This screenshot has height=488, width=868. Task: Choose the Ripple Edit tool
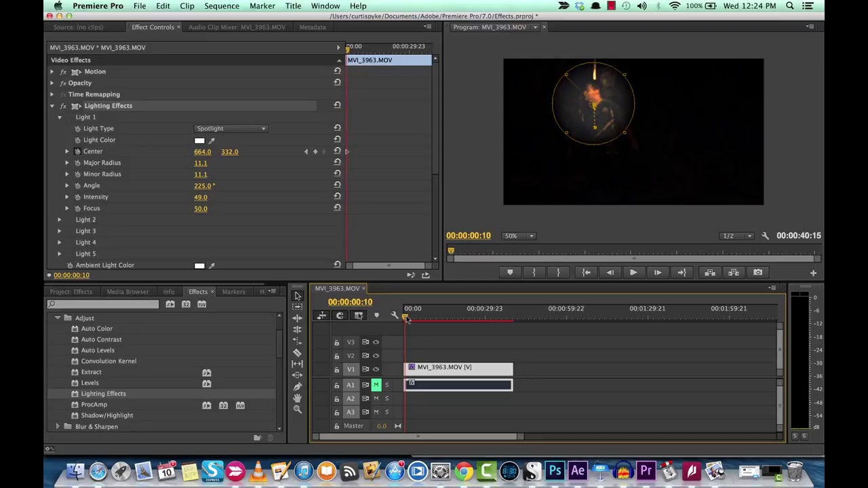(x=297, y=318)
